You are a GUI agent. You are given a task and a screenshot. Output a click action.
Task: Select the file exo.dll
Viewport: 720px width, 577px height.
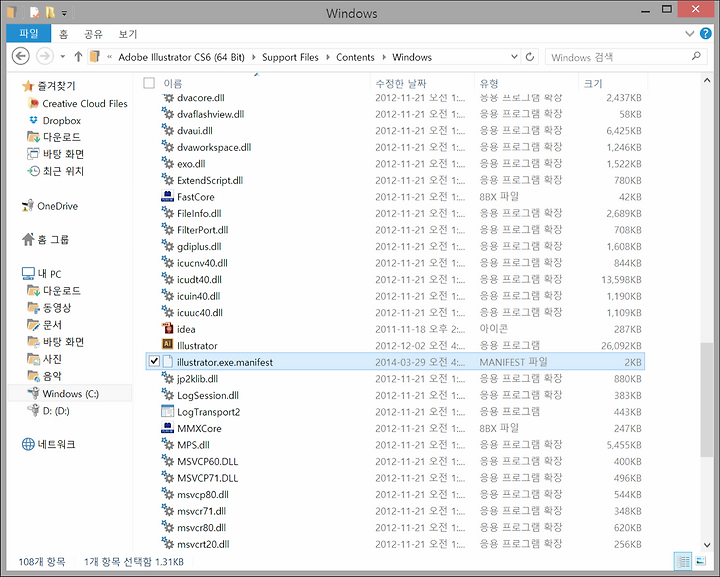(x=191, y=164)
